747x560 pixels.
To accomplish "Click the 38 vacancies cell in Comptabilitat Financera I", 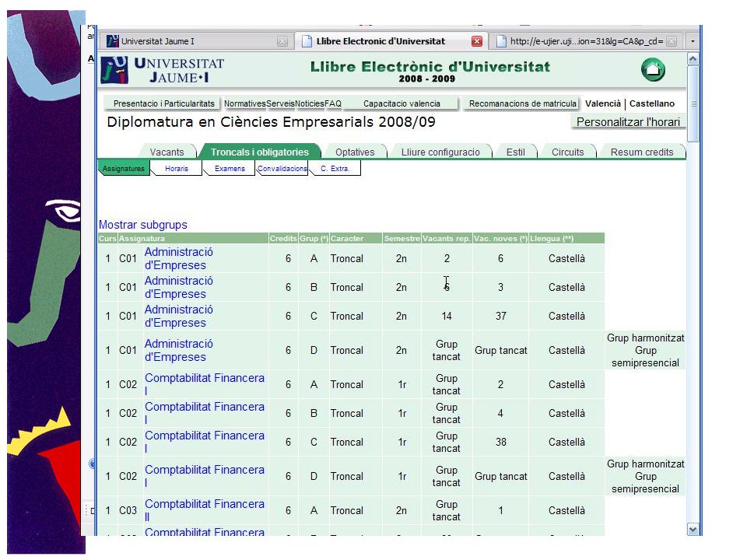I will pos(500,442).
